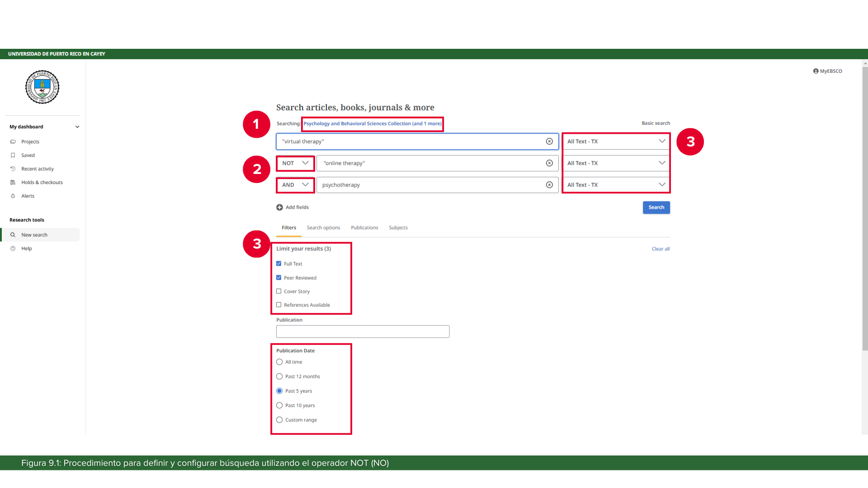Click the Alerts bell icon

pyautogui.click(x=13, y=196)
